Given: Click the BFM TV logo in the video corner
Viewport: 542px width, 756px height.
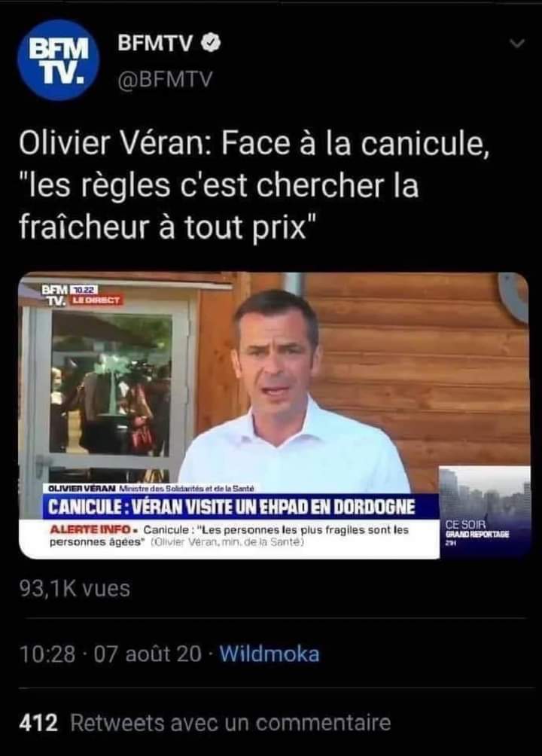Looking at the screenshot, I should pos(54,295).
